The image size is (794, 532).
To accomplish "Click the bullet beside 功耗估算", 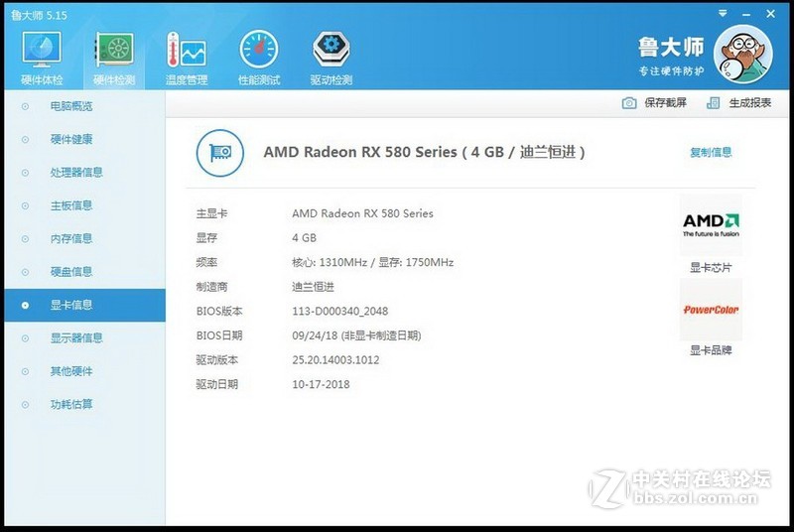I will (25, 404).
